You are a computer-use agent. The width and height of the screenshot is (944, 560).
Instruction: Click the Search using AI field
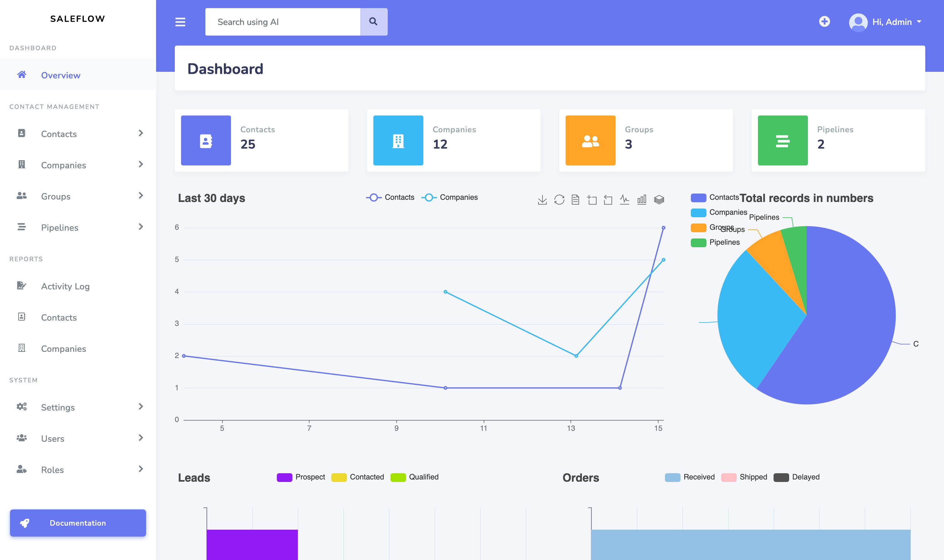(282, 22)
